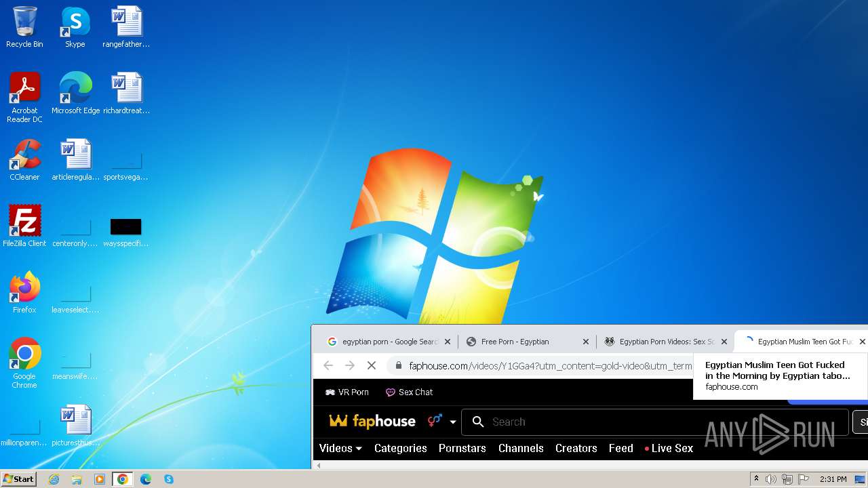868x488 pixels.
Task: Open Firefox desktop shortcut
Action: tap(24, 293)
